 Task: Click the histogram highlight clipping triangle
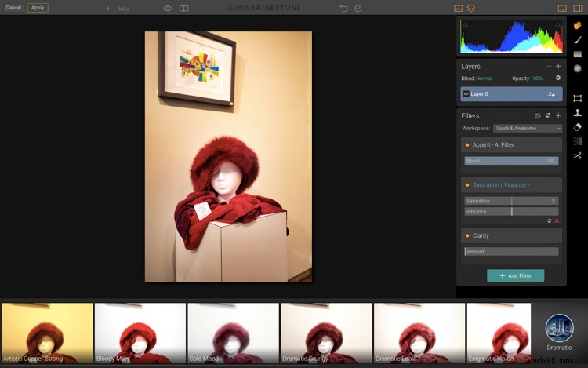[557, 25]
